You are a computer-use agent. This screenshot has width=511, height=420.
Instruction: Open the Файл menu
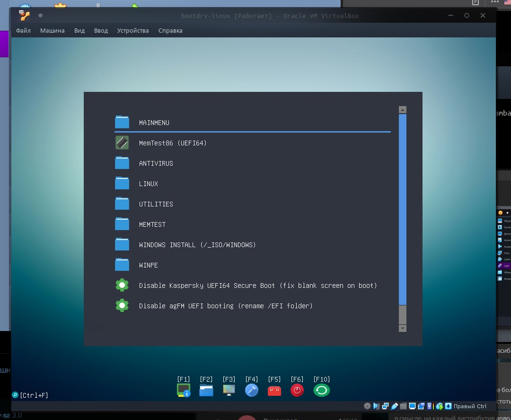[x=24, y=30]
